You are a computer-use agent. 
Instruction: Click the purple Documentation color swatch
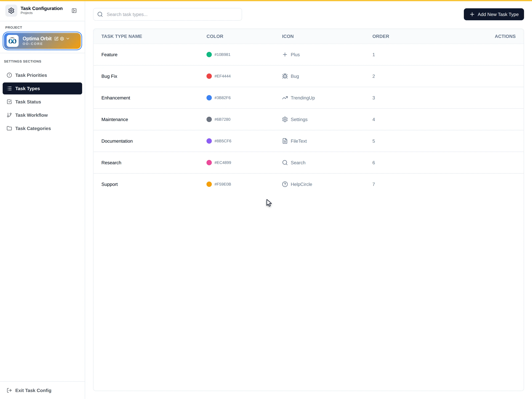(x=209, y=141)
